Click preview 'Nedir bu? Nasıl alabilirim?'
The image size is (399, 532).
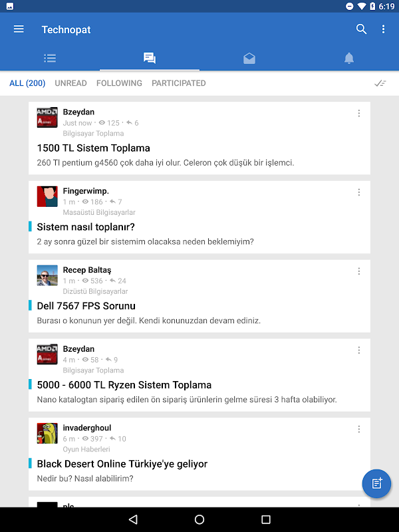85,479
